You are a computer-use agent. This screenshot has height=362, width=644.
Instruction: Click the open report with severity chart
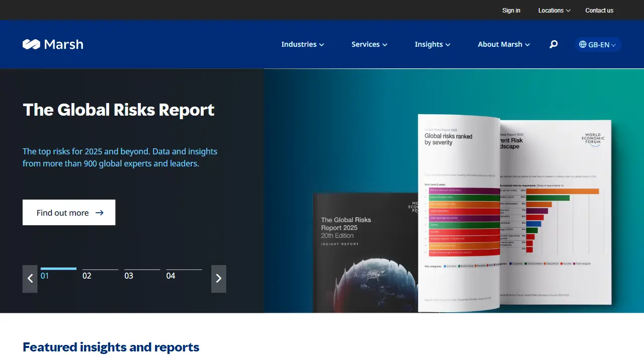pos(514,214)
